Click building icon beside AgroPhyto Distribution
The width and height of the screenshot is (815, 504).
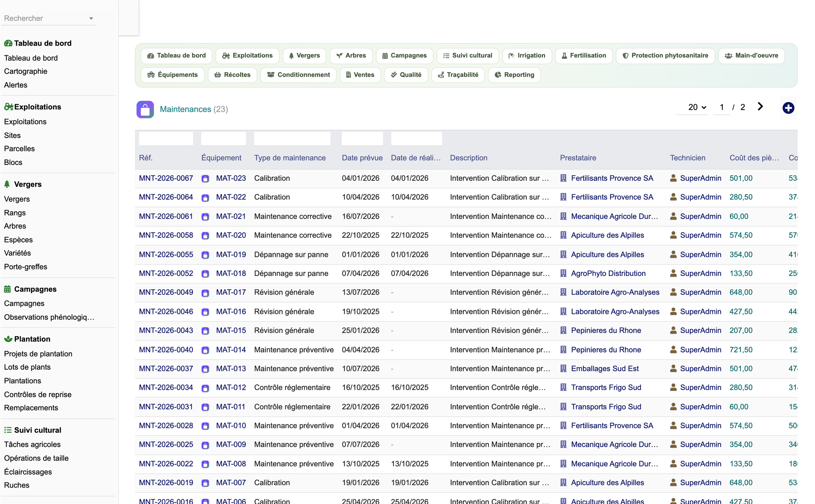point(563,273)
